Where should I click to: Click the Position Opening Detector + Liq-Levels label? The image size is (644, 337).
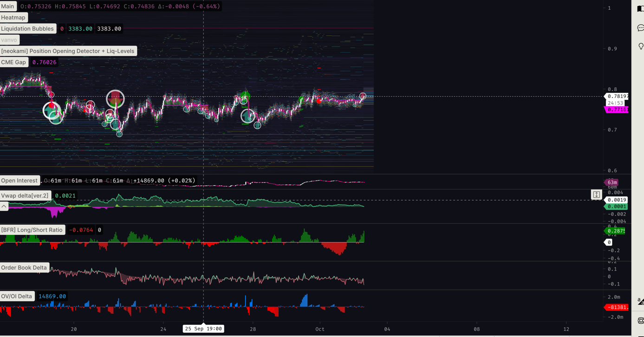coord(68,51)
